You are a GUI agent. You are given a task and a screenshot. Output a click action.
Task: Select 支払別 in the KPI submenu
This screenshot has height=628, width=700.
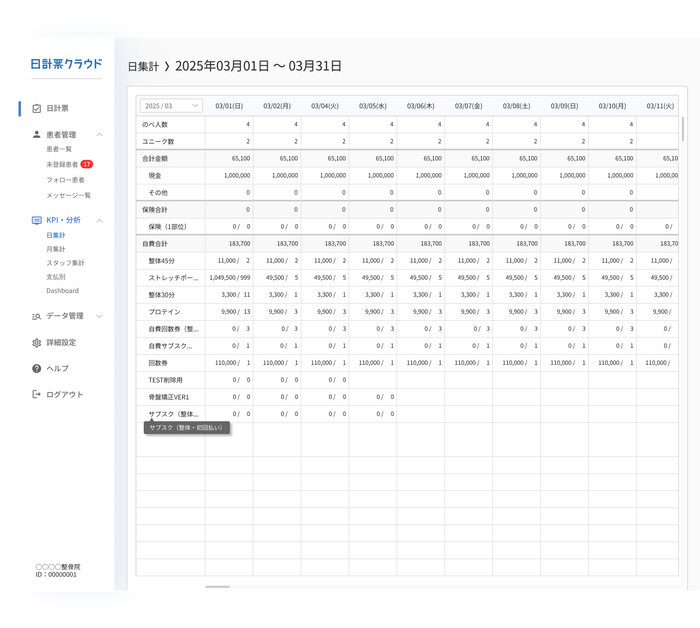coord(56,277)
